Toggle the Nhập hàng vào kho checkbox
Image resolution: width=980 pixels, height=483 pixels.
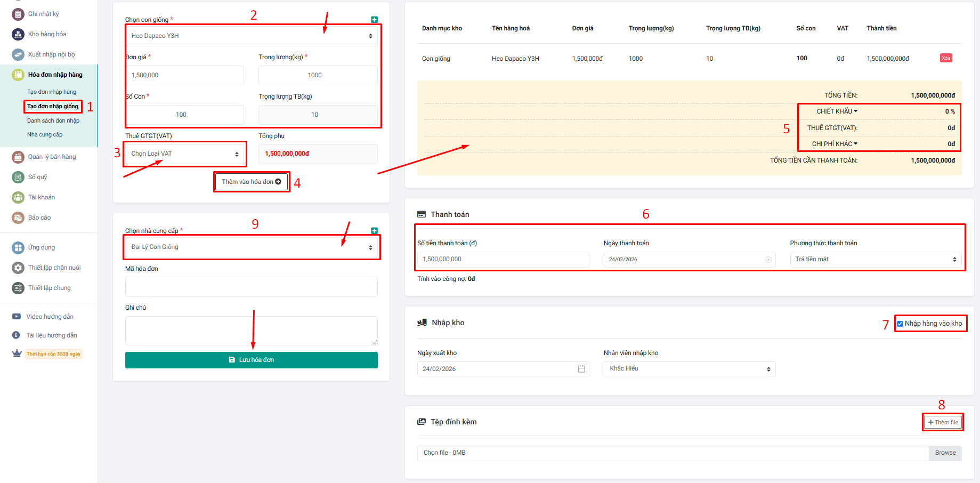[900, 324]
